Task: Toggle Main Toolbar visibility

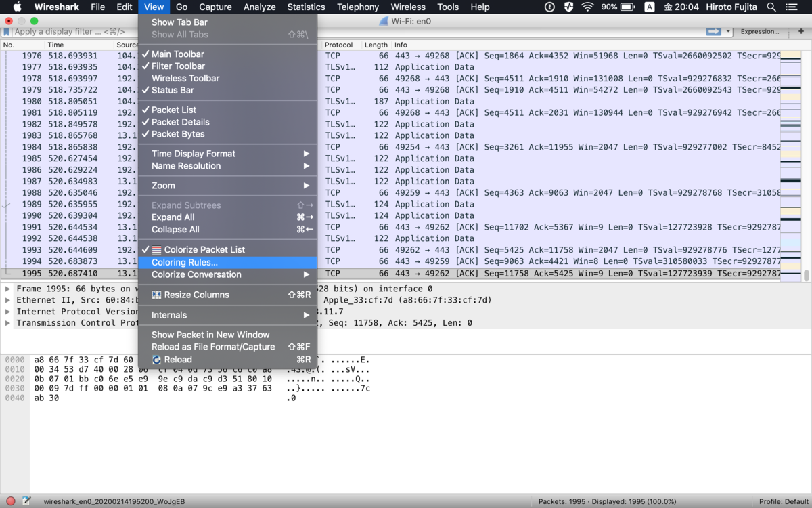Action: [228, 54]
